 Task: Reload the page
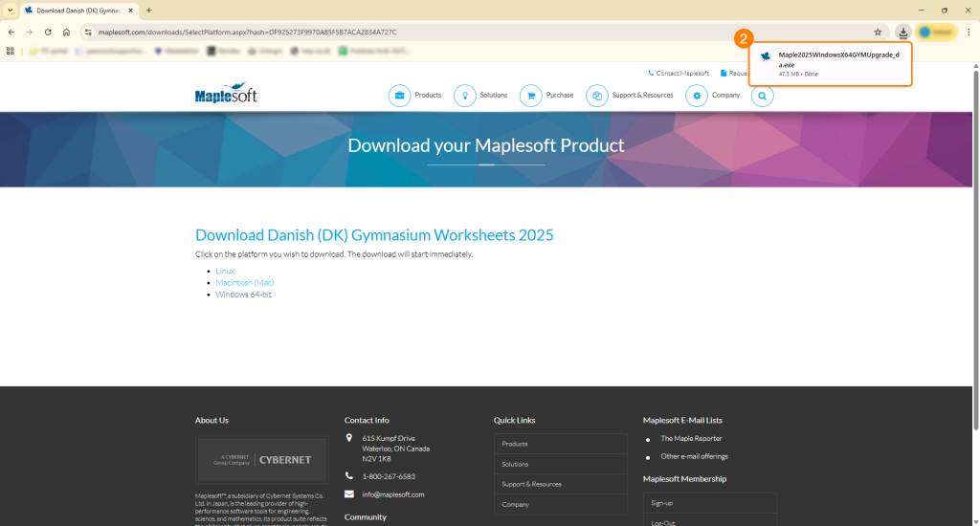coord(48,32)
